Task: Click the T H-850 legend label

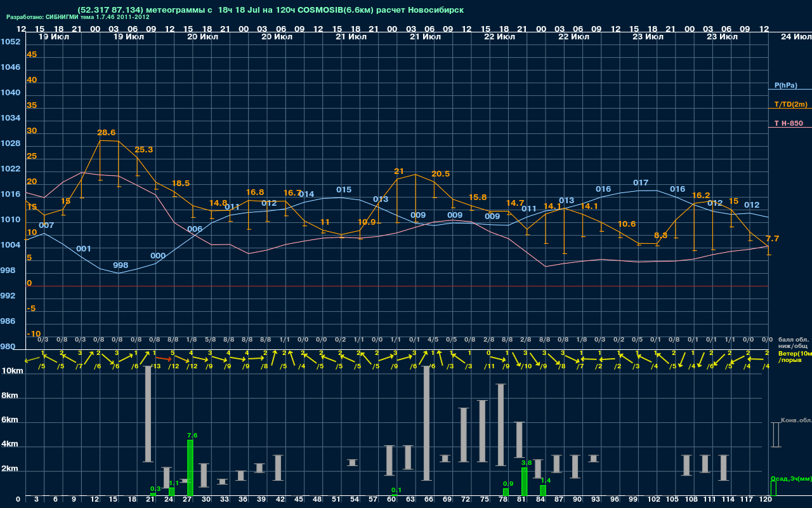Action: click(x=787, y=123)
